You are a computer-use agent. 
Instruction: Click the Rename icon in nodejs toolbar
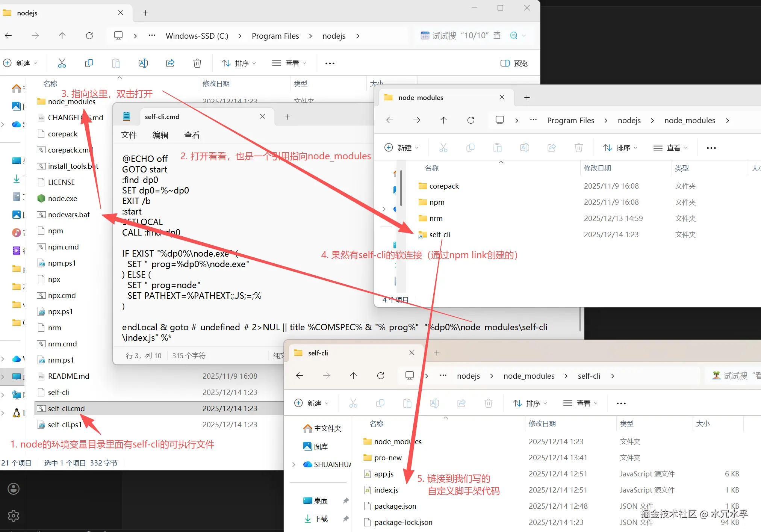143,63
